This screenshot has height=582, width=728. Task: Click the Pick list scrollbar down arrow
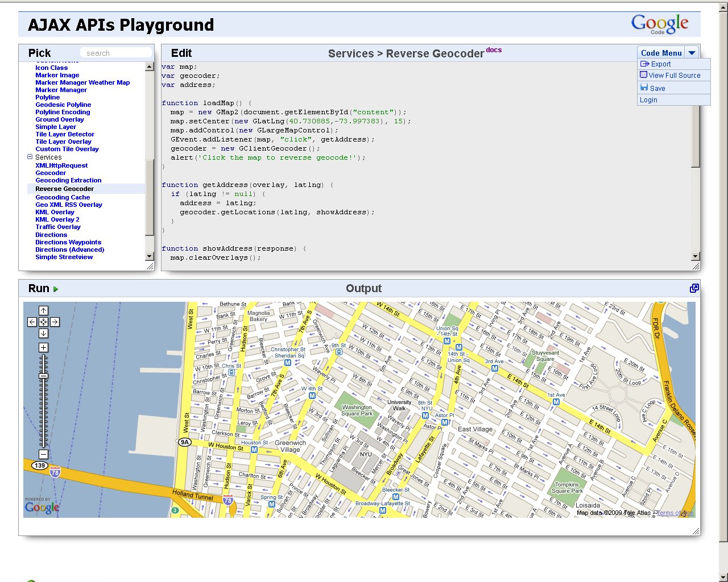coord(150,256)
